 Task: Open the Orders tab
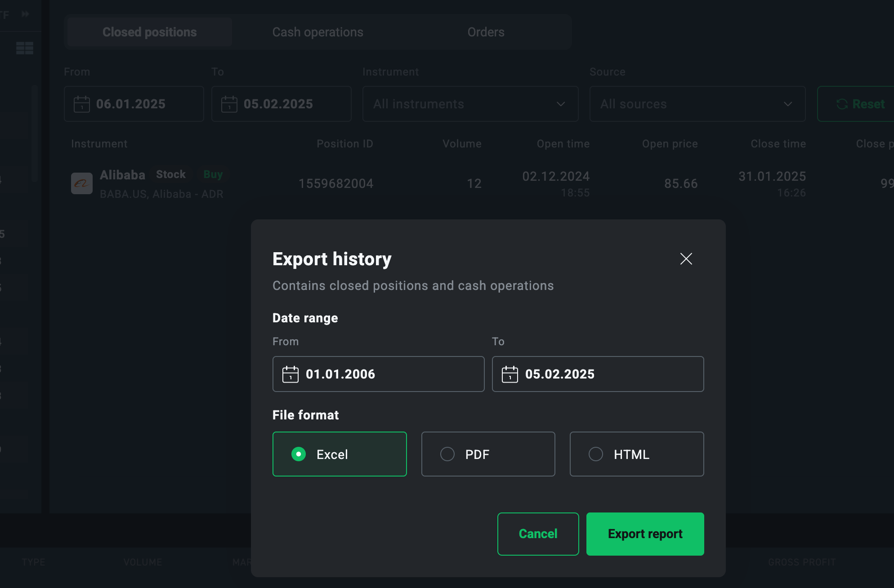486,32
